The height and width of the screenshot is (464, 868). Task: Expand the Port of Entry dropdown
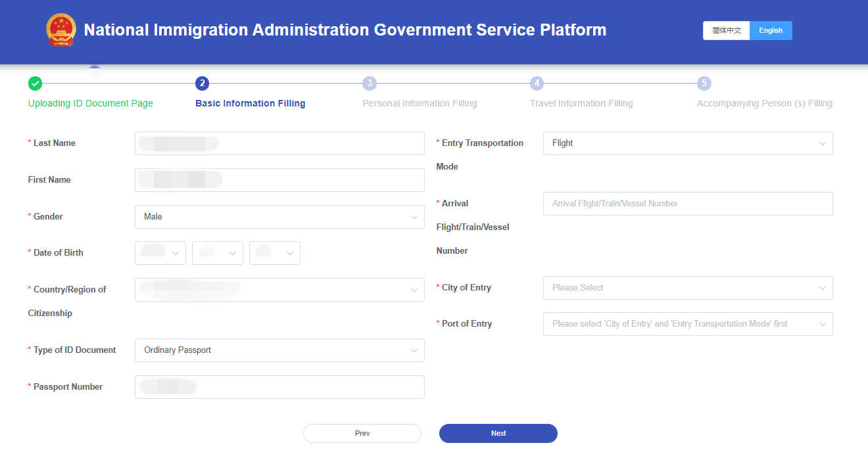pos(687,324)
